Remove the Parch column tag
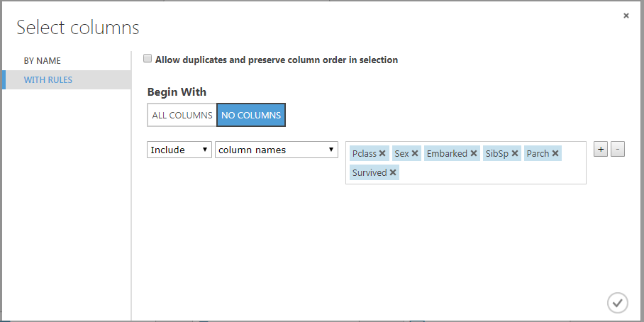644x322 pixels. [x=555, y=153]
